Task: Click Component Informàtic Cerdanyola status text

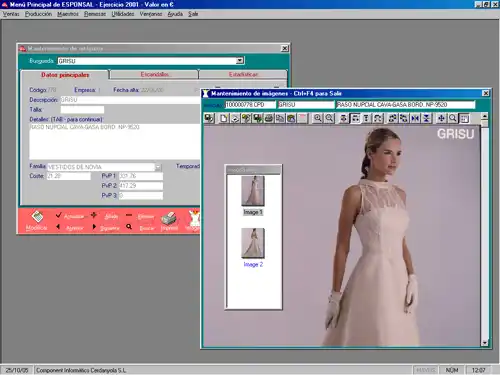Action: click(81, 370)
